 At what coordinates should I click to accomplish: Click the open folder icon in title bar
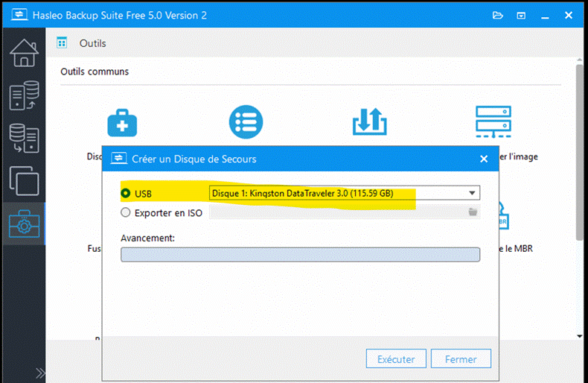498,16
